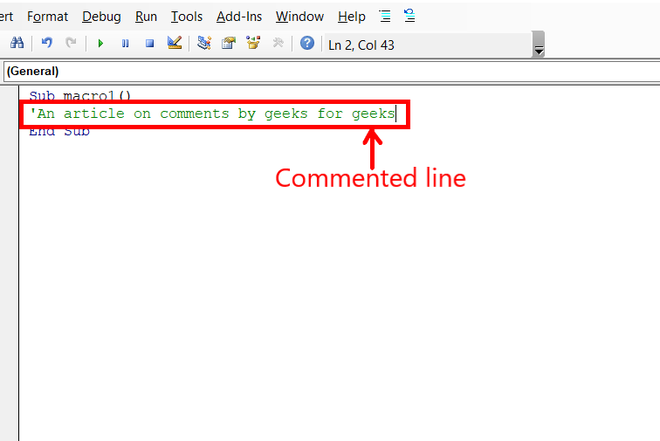This screenshot has height=441, width=660.
Task: Open Properties Window icon
Action: (229, 43)
